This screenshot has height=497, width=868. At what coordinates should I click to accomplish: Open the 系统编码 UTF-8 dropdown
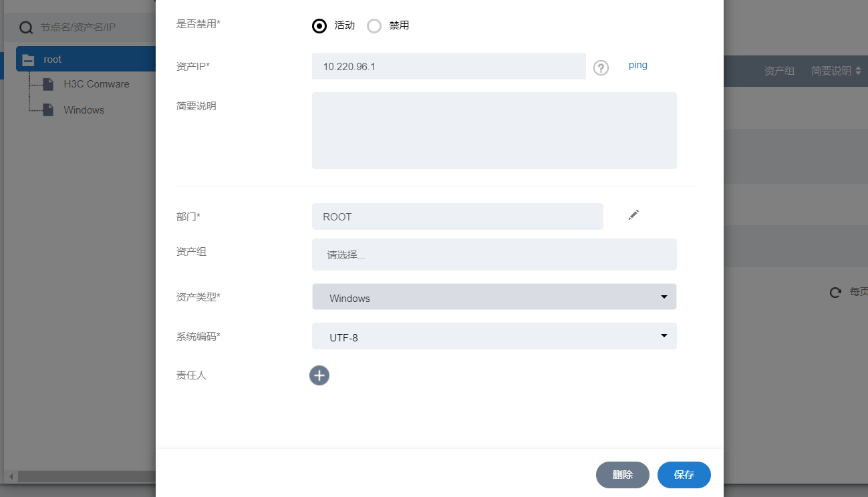[494, 337]
